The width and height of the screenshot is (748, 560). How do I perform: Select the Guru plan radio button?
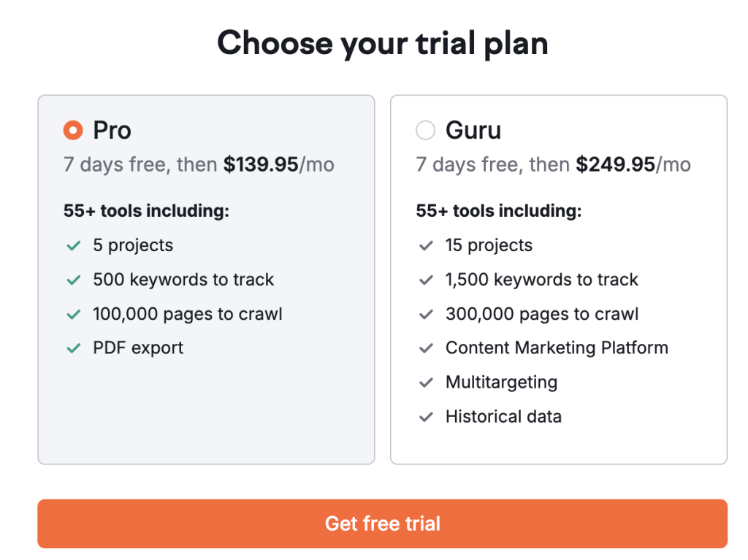pos(426,130)
